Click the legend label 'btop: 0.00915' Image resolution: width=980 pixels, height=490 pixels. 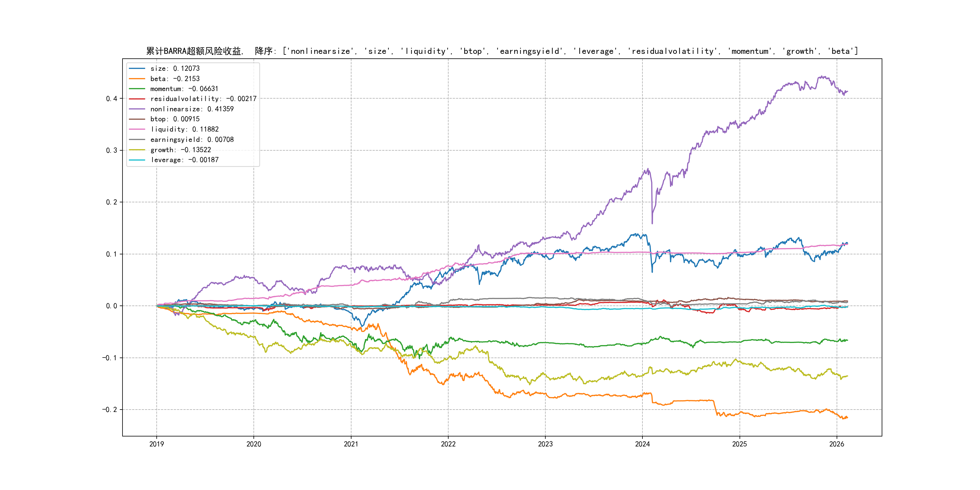click(175, 119)
